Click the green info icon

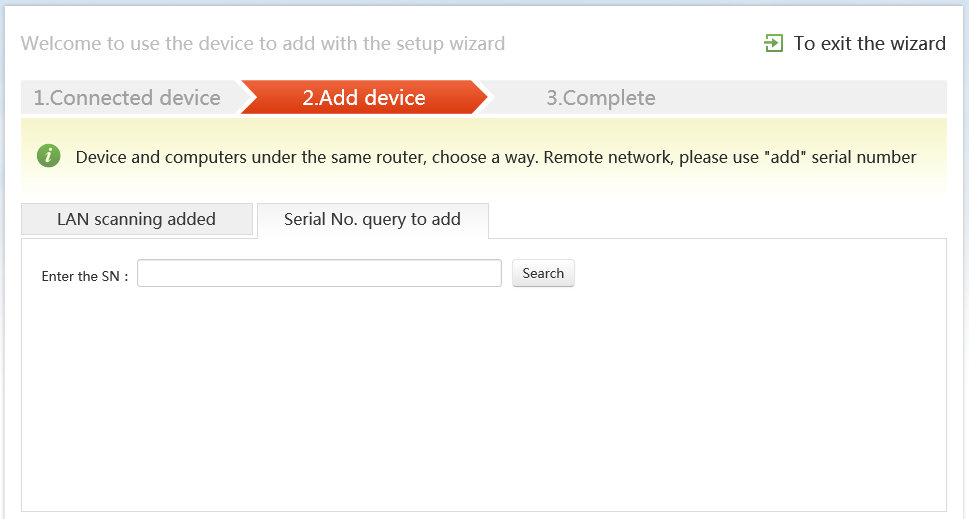[48, 156]
